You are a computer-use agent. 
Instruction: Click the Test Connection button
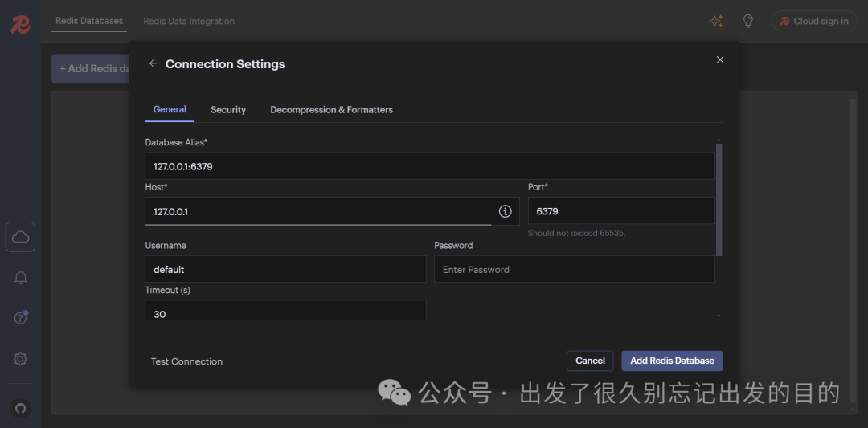pos(186,361)
